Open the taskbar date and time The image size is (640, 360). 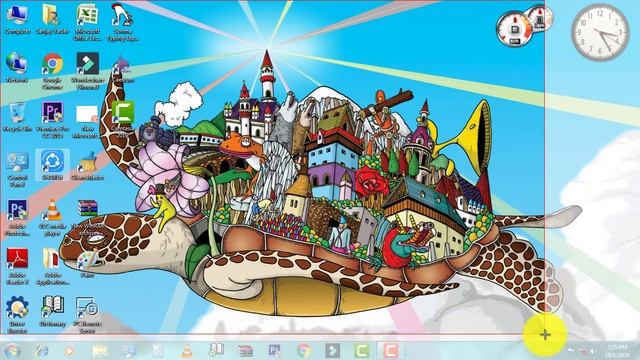click(617, 351)
